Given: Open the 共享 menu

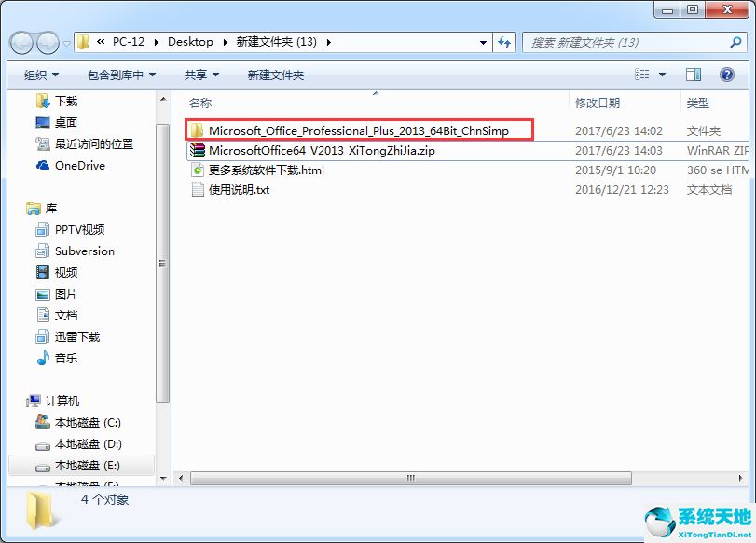Looking at the screenshot, I should (201, 75).
